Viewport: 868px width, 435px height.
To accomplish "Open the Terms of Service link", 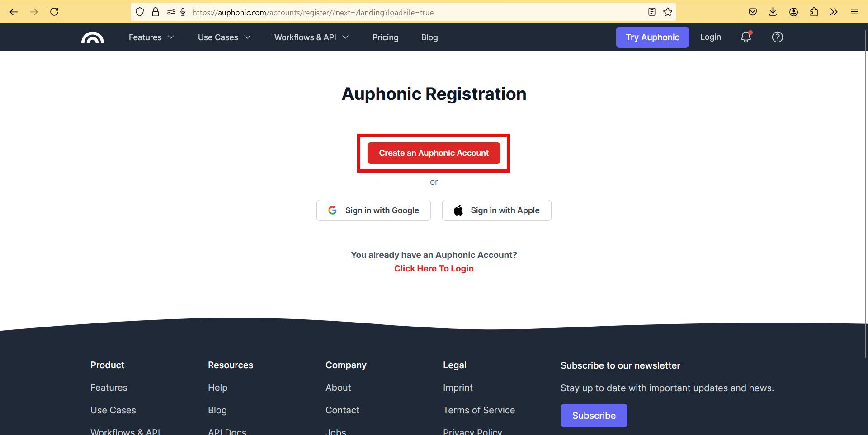I will pyautogui.click(x=479, y=410).
